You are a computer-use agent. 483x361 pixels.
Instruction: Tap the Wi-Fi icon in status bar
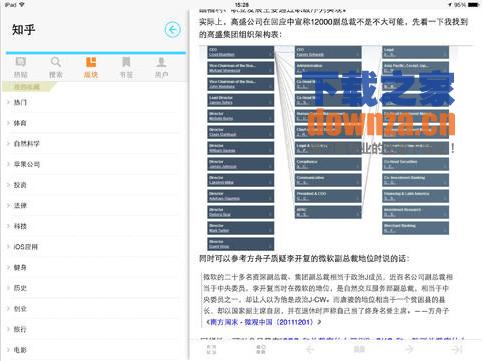coord(22,5)
